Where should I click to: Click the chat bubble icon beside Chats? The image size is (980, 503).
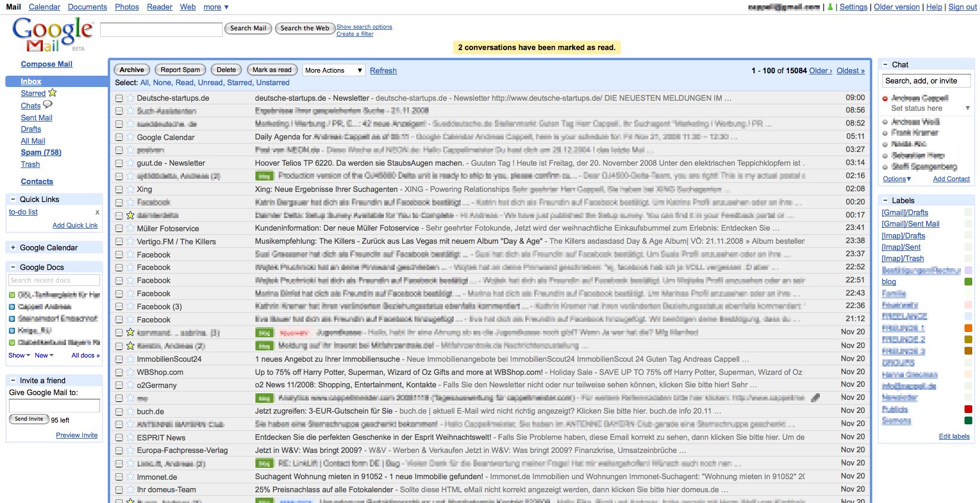click(x=48, y=105)
